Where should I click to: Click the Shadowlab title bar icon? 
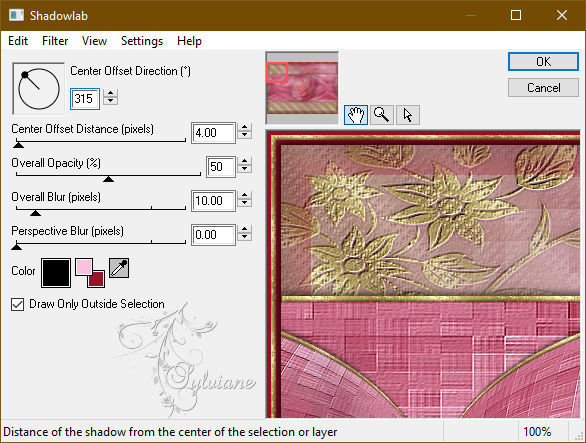click(16, 15)
